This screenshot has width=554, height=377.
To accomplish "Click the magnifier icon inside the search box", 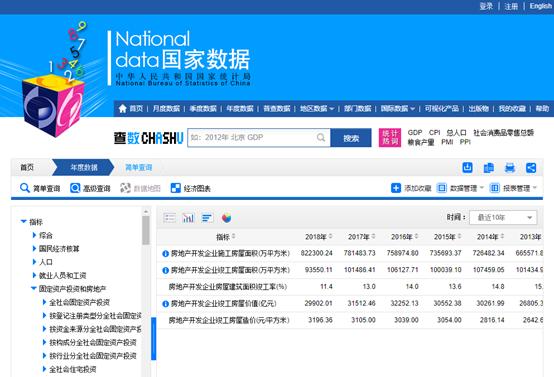I will [x=321, y=137].
